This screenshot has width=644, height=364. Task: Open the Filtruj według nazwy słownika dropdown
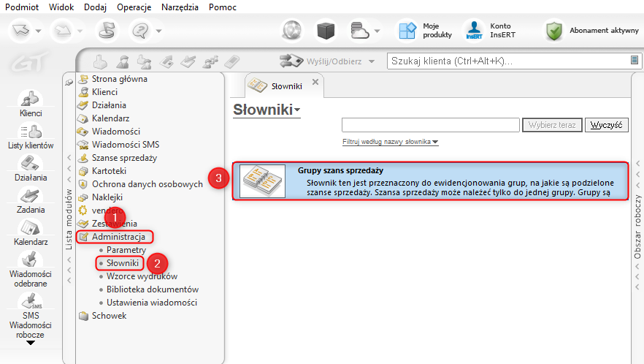tap(391, 142)
